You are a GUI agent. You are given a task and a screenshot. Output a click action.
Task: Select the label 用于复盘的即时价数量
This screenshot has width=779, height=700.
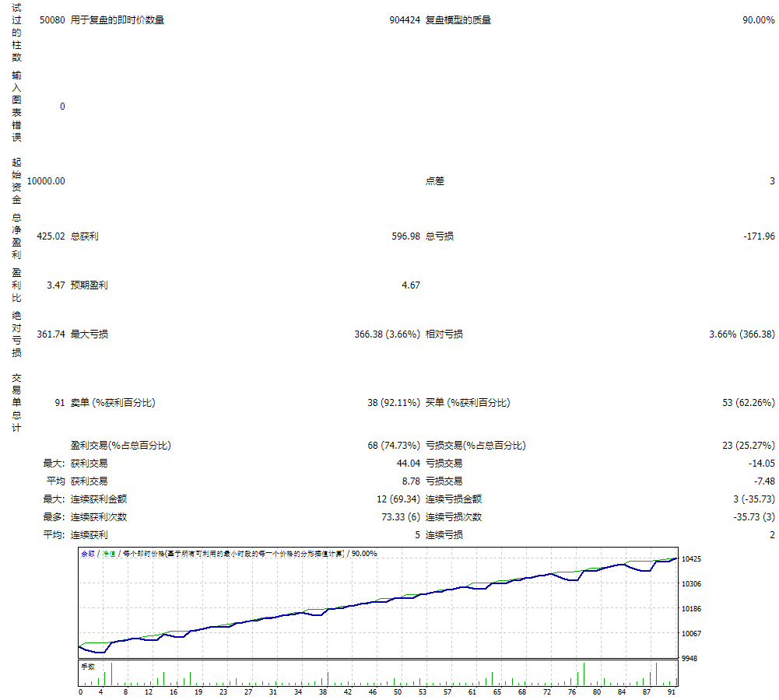pos(118,20)
